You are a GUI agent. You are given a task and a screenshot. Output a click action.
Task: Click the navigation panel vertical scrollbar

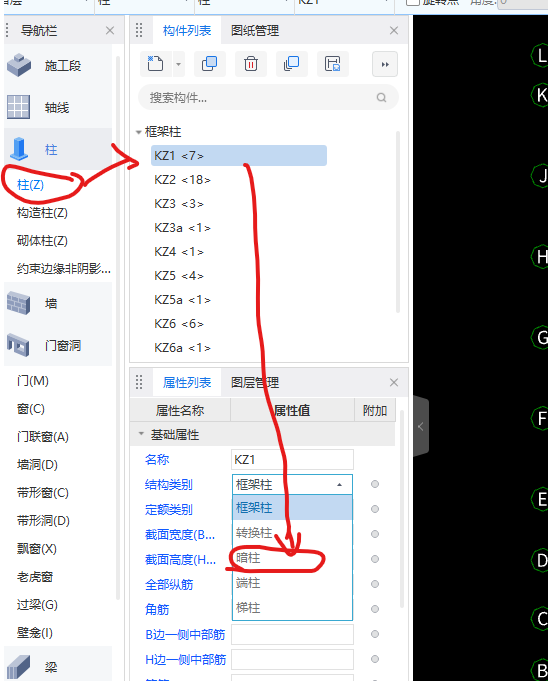[x=118, y=326]
